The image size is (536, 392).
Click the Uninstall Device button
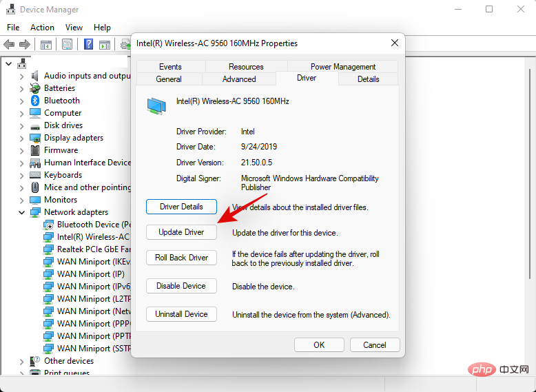coord(181,314)
